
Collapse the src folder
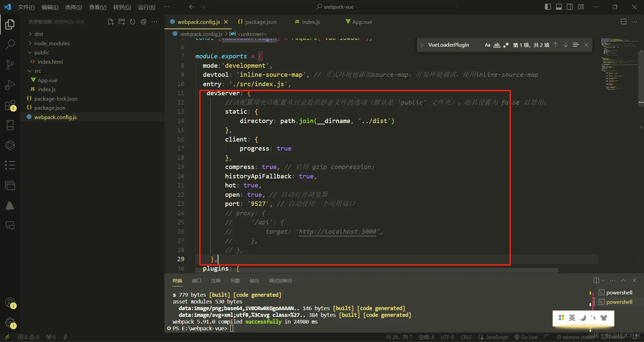click(92, 71)
